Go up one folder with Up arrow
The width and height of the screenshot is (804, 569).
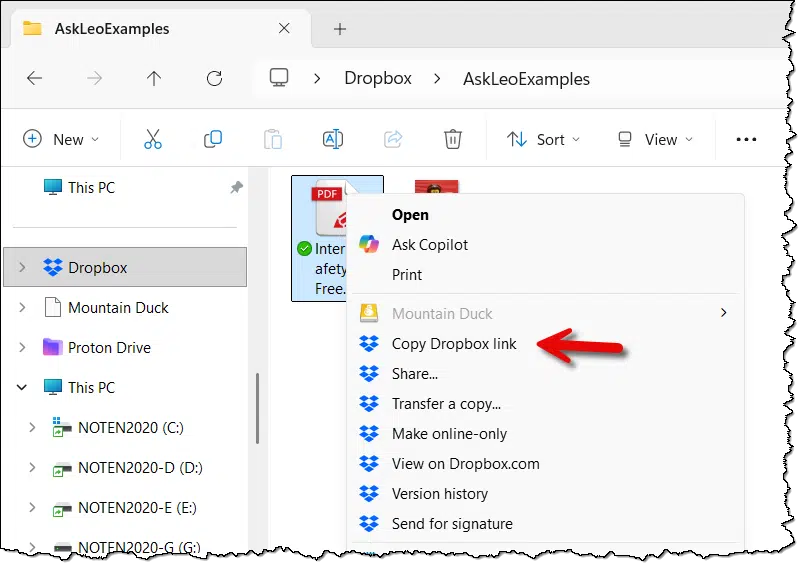tap(154, 78)
